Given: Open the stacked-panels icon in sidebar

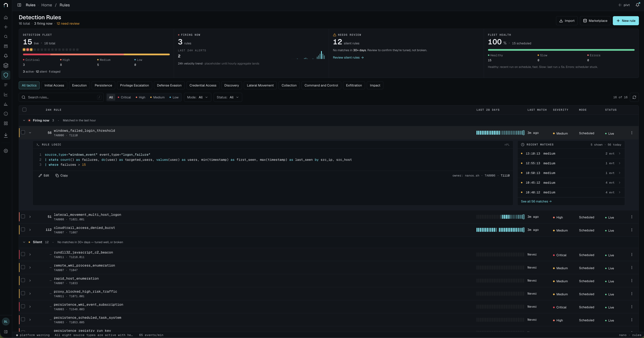Looking at the screenshot, I should point(6,46).
